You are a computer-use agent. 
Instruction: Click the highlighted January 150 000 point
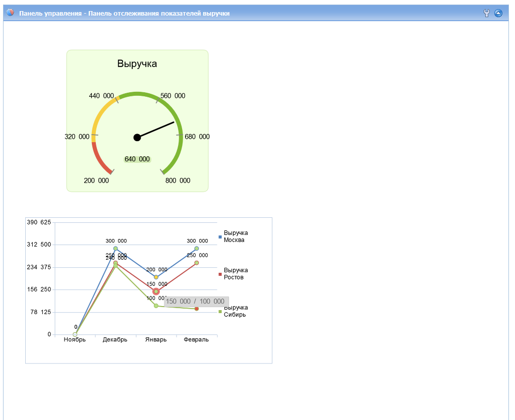(156, 291)
